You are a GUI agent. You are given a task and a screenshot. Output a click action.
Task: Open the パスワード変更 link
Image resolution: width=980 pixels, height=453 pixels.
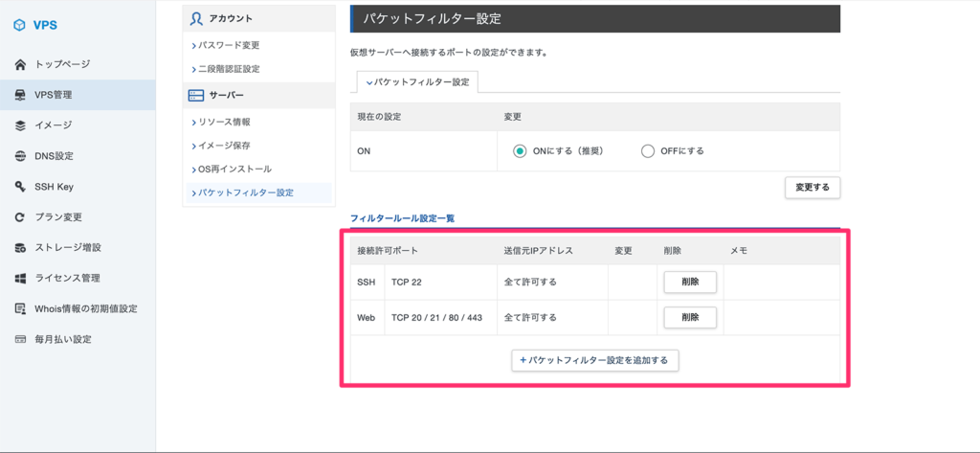pyautogui.click(x=229, y=46)
